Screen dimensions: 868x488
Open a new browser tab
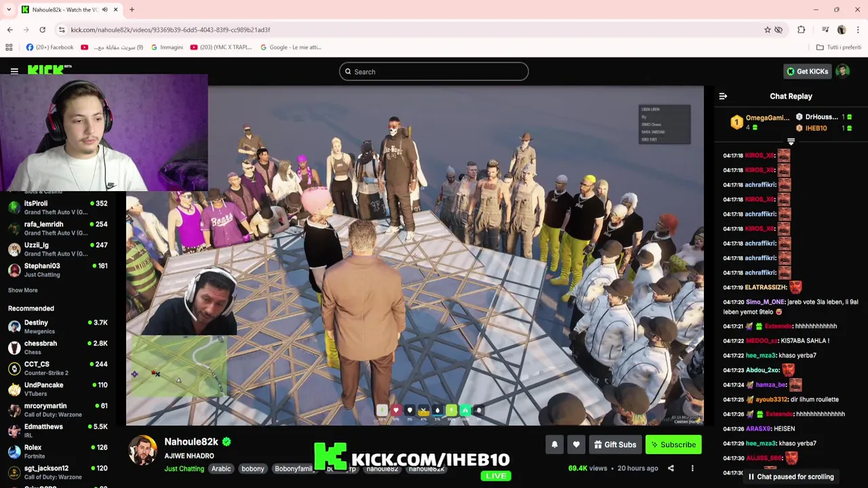pos(132,9)
